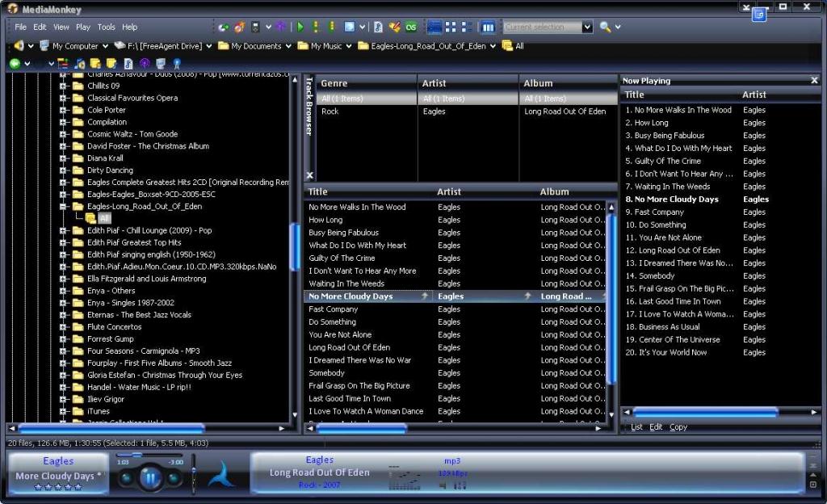Close the Now Playing panel

point(814,81)
